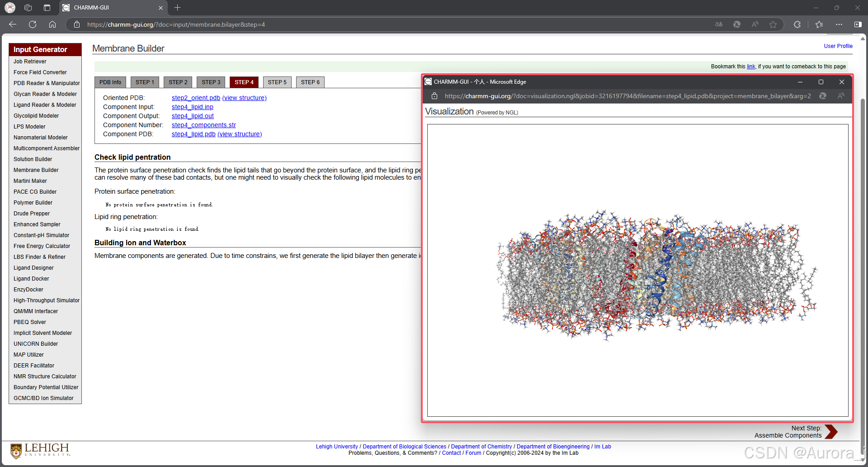The height and width of the screenshot is (467, 868).
Task: Open browser extensions menu
Action: [x=797, y=24]
